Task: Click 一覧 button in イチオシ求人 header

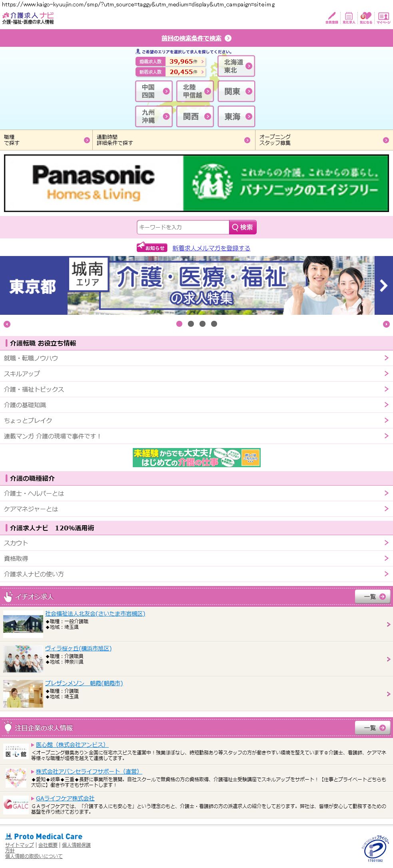Action: [x=373, y=596]
